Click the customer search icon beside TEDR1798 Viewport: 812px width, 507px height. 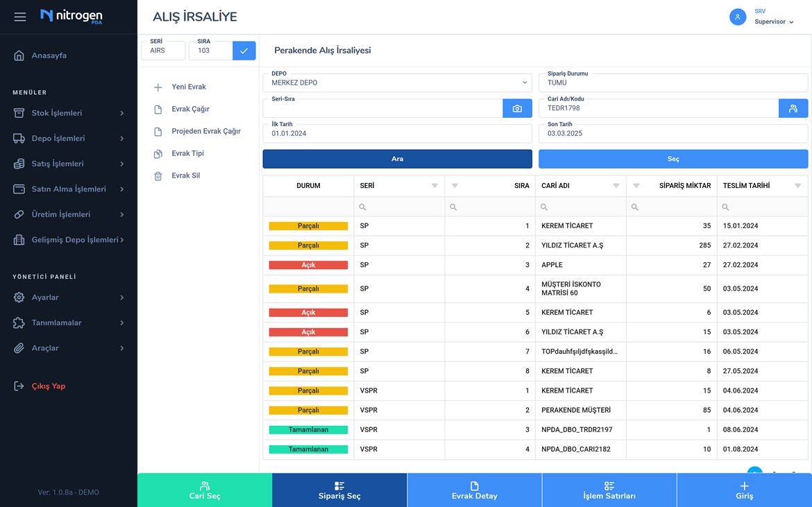point(793,108)
